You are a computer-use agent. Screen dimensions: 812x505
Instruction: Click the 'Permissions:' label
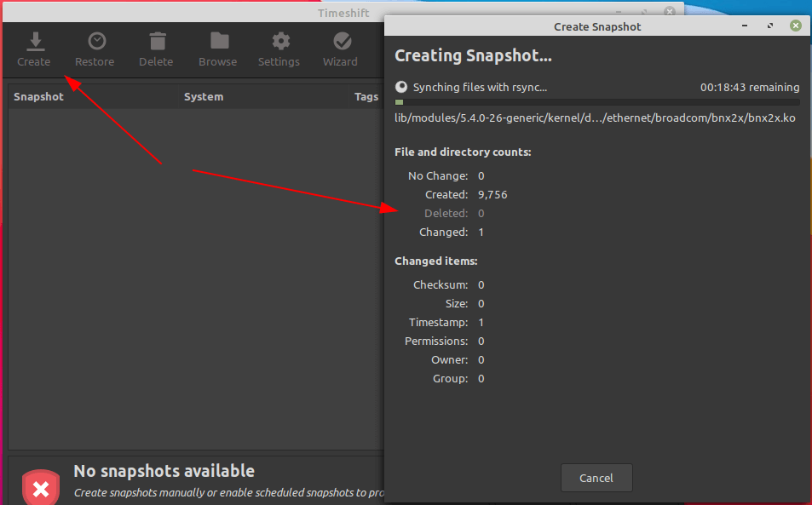pyautogui.click(x=436, y=341)
